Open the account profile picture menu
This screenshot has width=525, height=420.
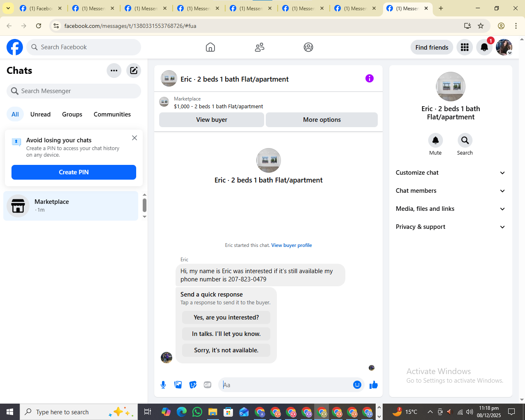(504, 47)
